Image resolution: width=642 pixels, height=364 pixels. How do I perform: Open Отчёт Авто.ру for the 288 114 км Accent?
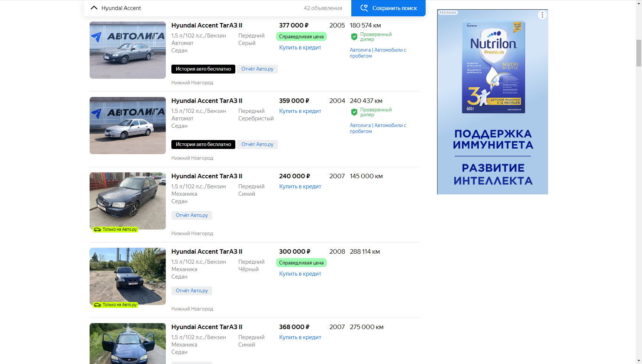(x=192, y=291)
